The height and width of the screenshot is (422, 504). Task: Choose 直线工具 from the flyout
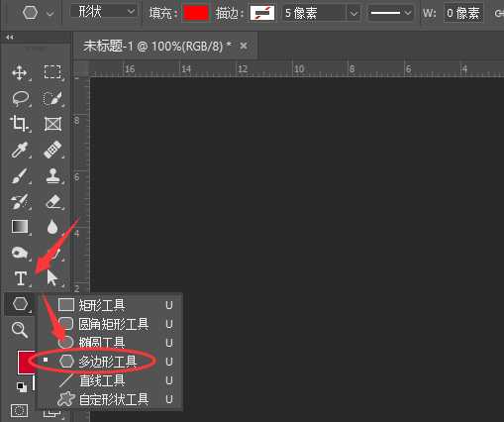click(111, 380)
